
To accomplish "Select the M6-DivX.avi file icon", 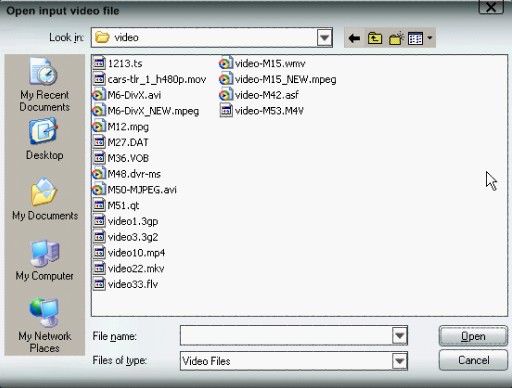I will coord(98,95).
